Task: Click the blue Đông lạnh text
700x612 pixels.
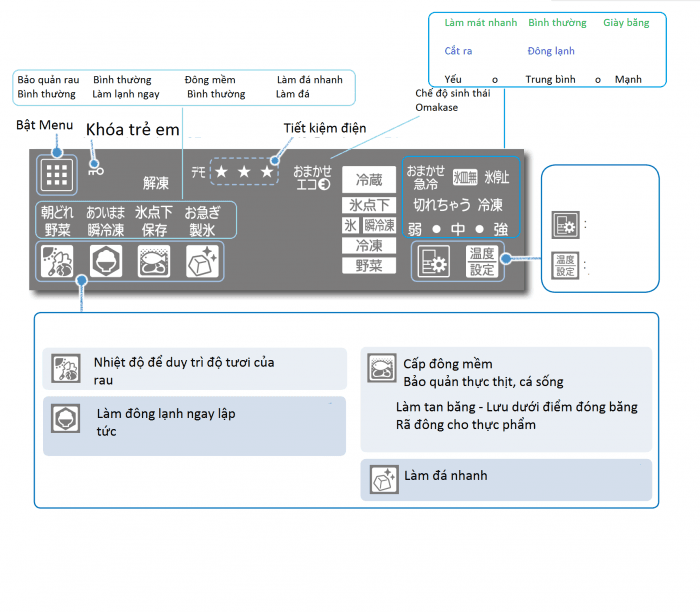Action: [551, 51]
